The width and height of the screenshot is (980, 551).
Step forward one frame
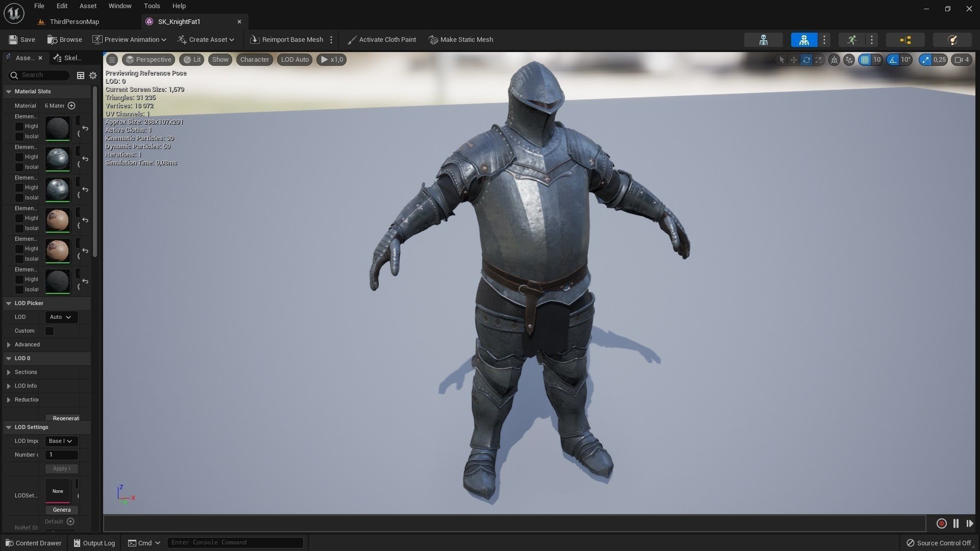pyautogui.click(x=970, y=523)
